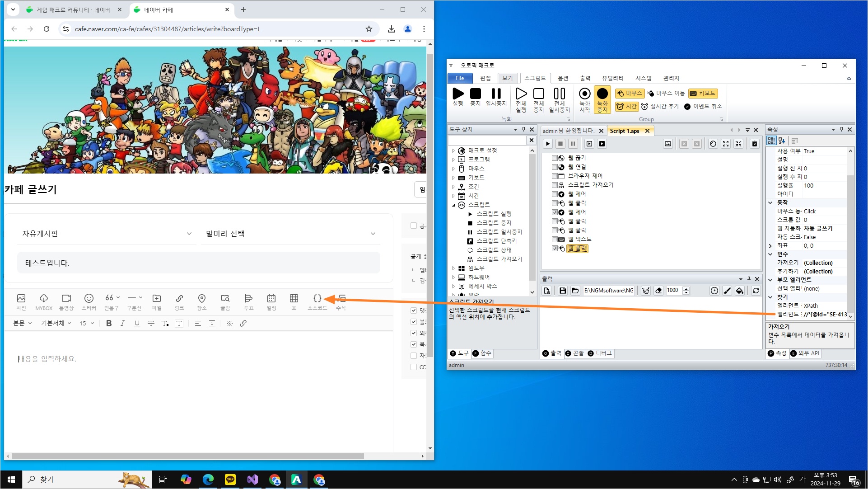
Task: Click the post title field reading 테스트입니다.
Action: (x=198, y=263)
